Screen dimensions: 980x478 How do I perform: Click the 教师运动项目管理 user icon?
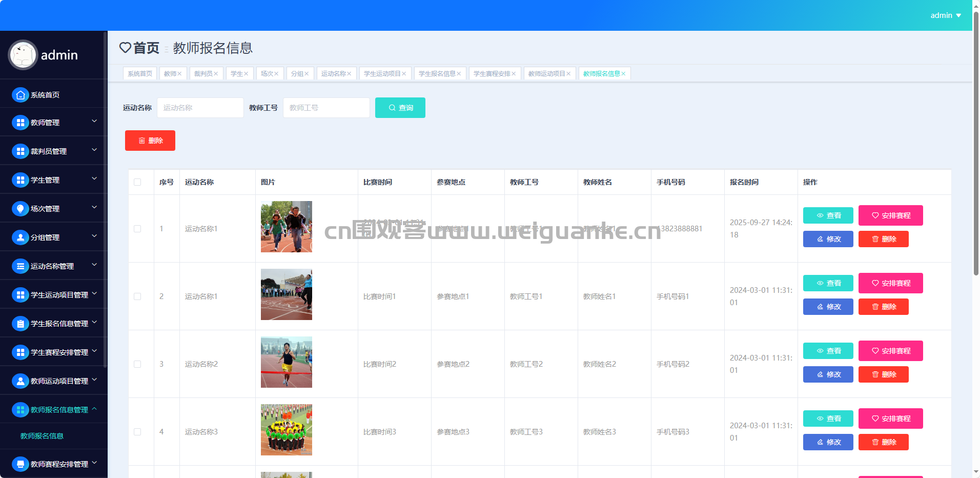[21, 381]
